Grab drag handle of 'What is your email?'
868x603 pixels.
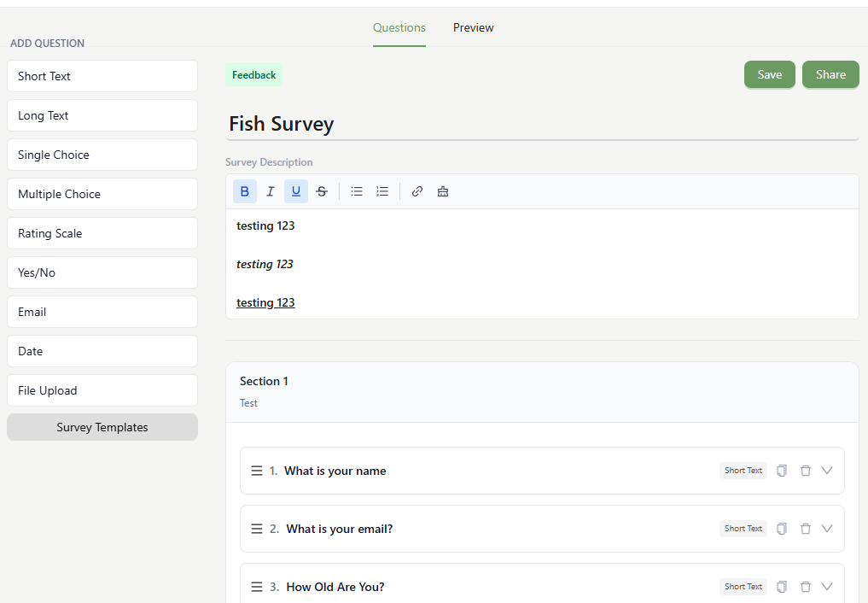coord(257,529)
